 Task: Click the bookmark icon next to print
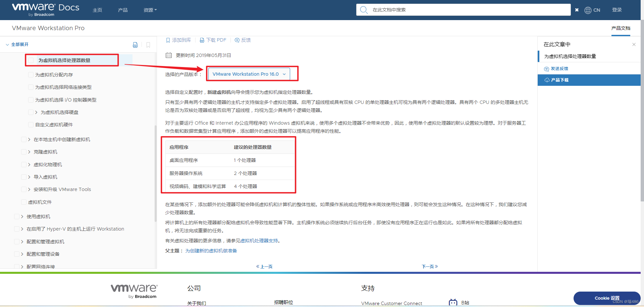tap(148, 45)
